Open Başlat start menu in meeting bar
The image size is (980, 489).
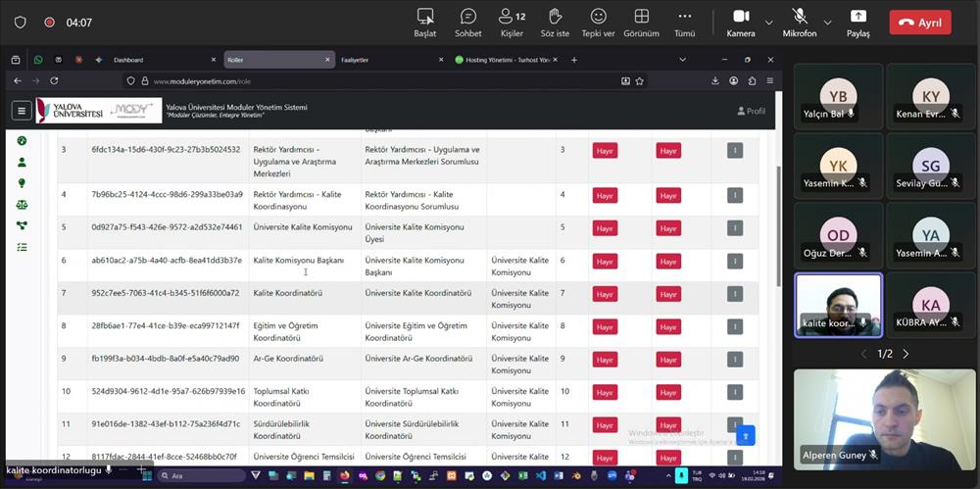coord(424,22)
